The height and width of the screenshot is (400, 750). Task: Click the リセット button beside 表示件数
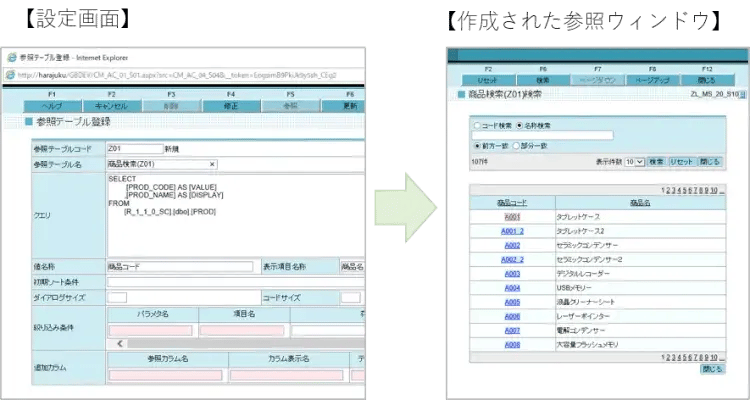tap(681, 160)
